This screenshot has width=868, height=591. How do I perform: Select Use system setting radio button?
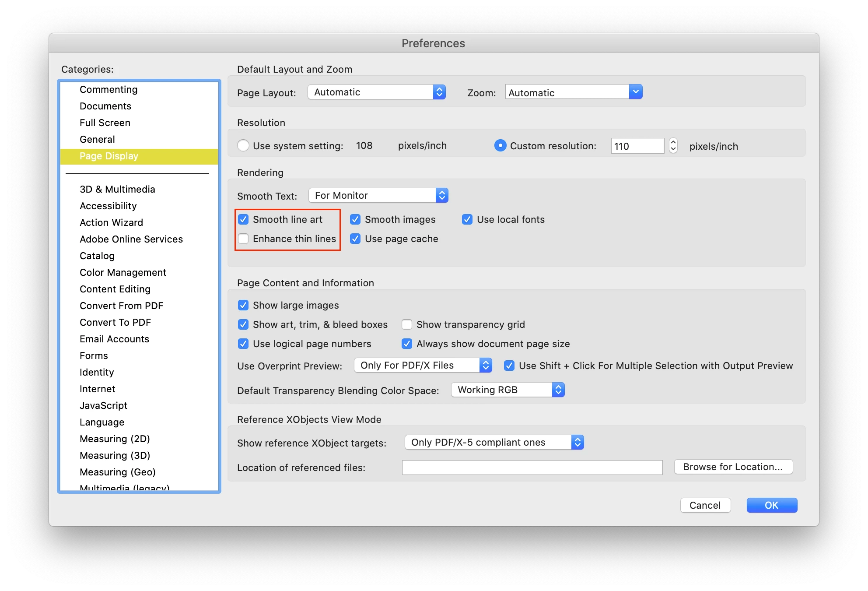tap(243, 146)
